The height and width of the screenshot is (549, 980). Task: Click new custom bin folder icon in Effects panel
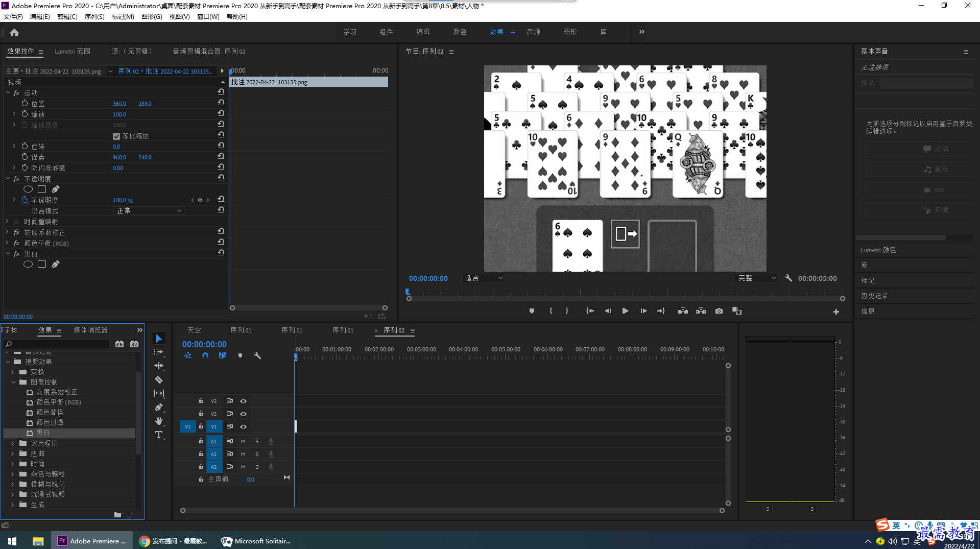tap(117, 515)
